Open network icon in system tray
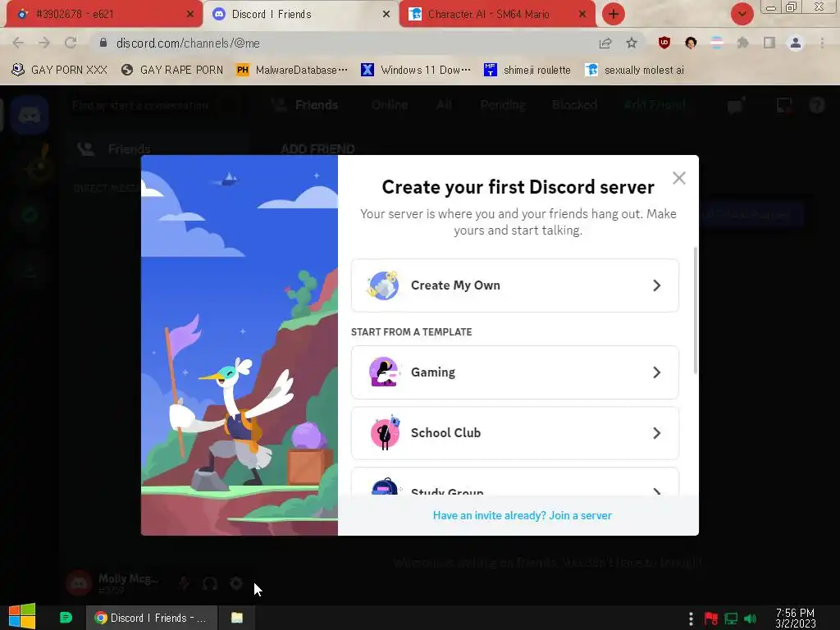Viewport: 840px width, 630px height. click(731, 619)
